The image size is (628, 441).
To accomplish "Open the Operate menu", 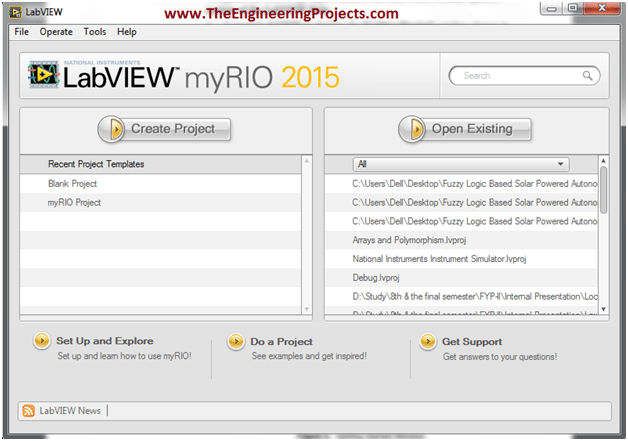I will click(56, 32).
